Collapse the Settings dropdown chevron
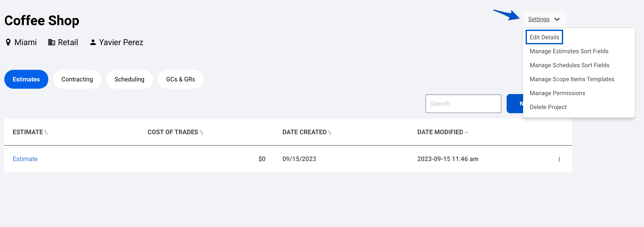 point(557,19)
